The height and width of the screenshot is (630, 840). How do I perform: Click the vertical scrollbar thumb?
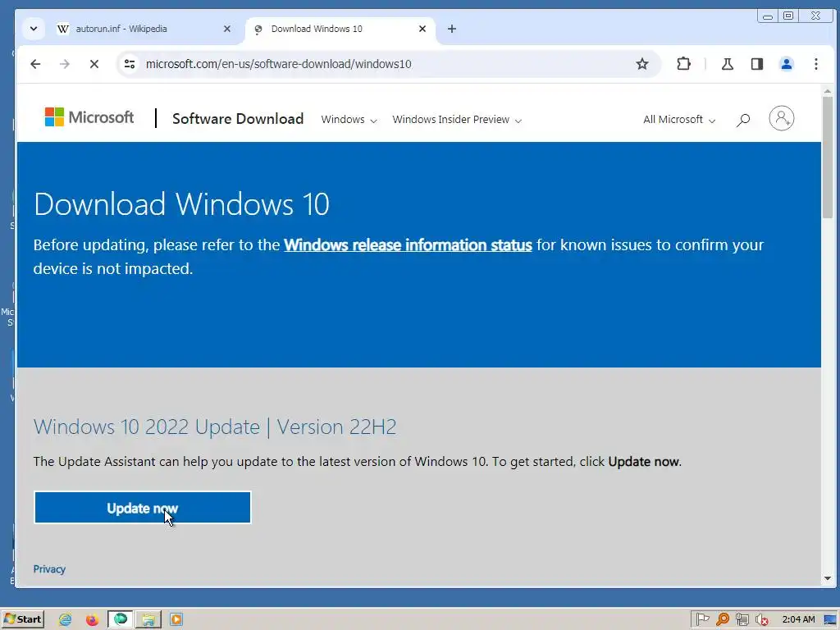pos(828,157)
